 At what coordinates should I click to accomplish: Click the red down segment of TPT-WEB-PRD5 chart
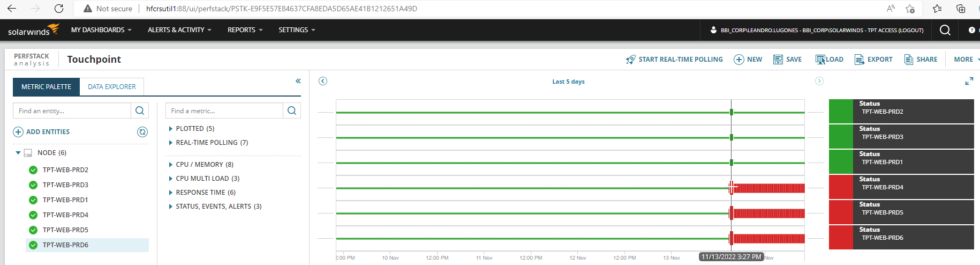pyautogui.click(x=768, y=214)
